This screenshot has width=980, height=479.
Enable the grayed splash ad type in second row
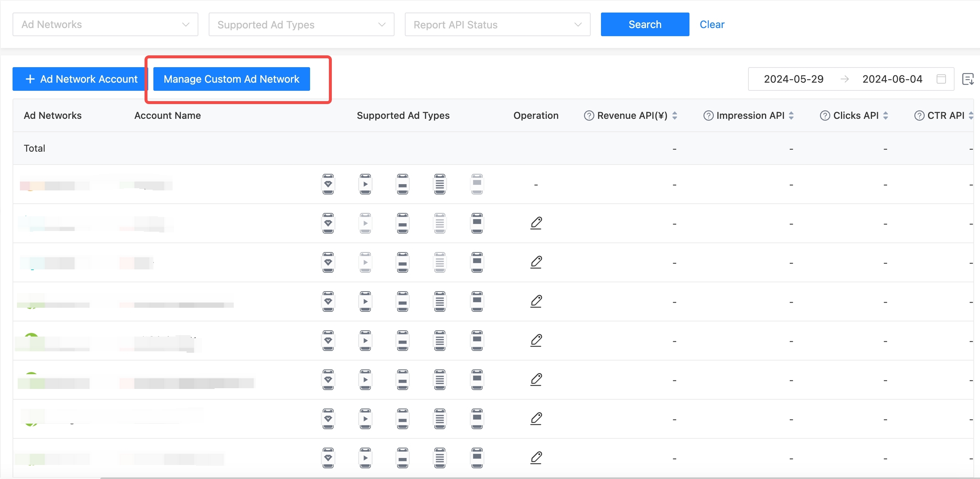pyautogui.click(x=477, y=223)
